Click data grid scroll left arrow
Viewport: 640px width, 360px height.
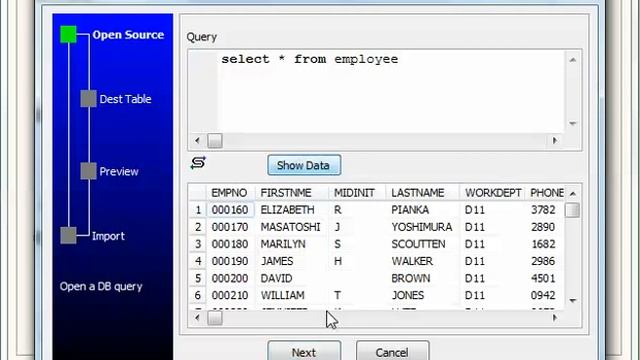pyautogui.click(x=198, y=318)
